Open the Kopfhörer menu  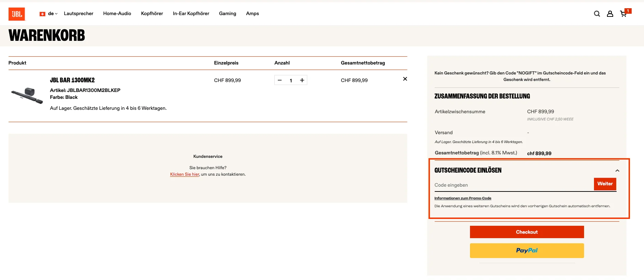pos(152,14)
